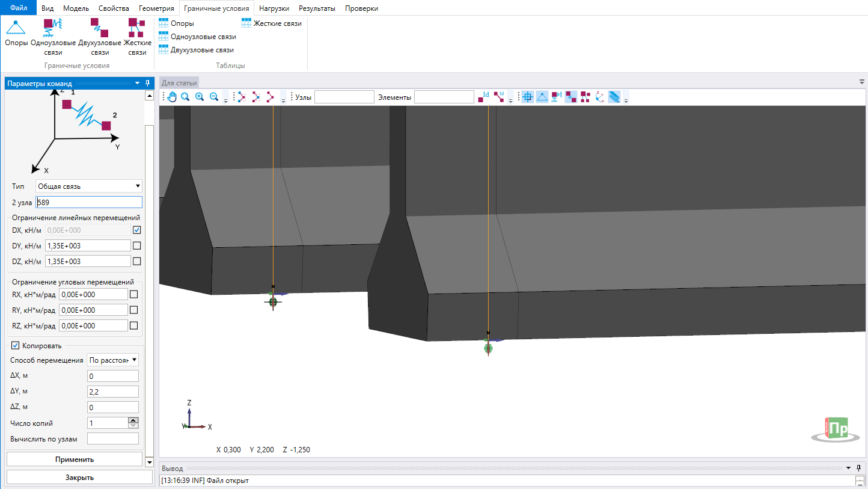This screenshot has height=489, width=868.
Task: Click the DY stiffness value field
Action: (88, 245)
